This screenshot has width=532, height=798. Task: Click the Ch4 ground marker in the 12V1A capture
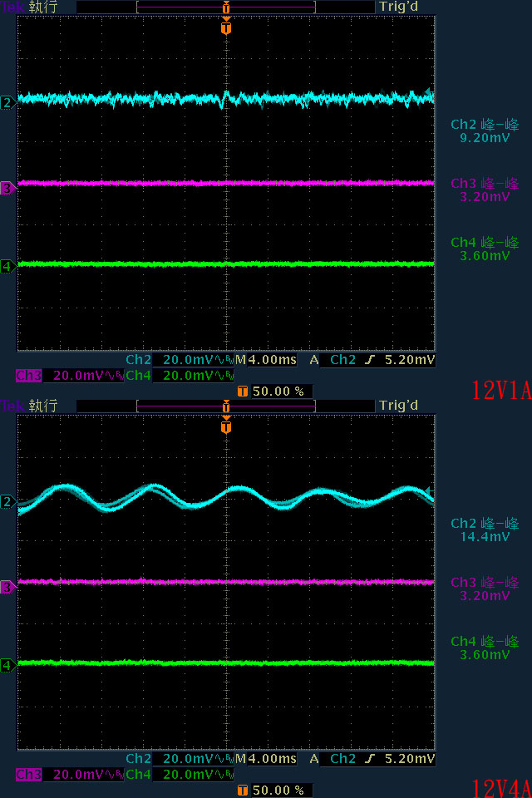pyautogui.click(x=7, y=266)
